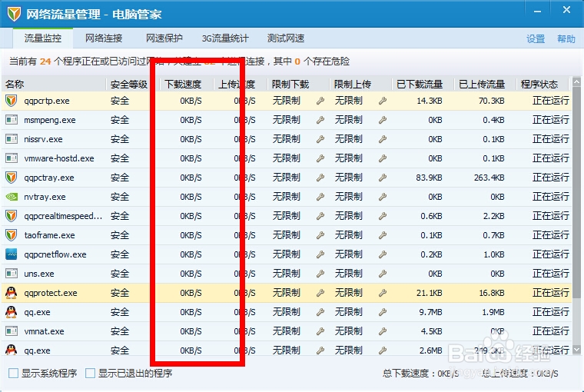The width and height of the screenshot is (584, 392).
Task: Open download limit wrench for vmnat.exe
Action: pos(320,331)
